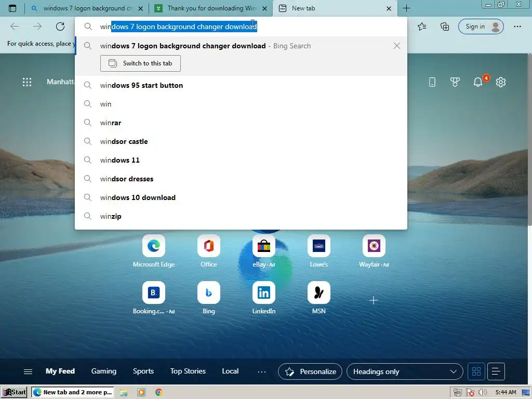532x399 pixels.
Task: Select Top Stories feed tab
Action: tap(188, 371)
